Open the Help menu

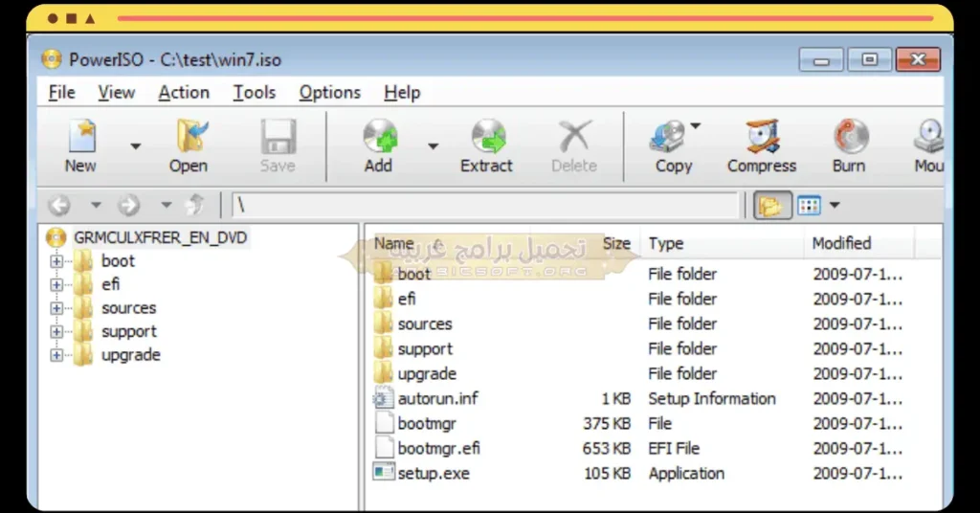(402, 93)
